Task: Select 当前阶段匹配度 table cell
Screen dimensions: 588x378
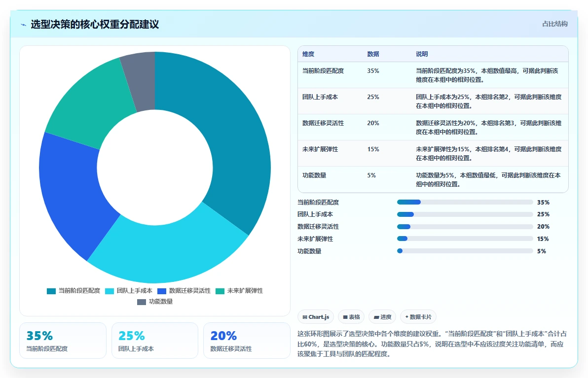Action: (323, 71)
